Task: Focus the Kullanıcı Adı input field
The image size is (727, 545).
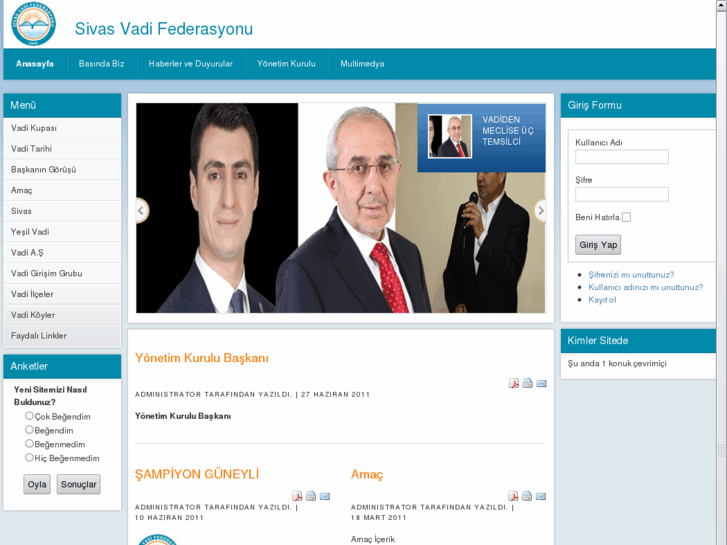Action: click(x=622, y=157)
